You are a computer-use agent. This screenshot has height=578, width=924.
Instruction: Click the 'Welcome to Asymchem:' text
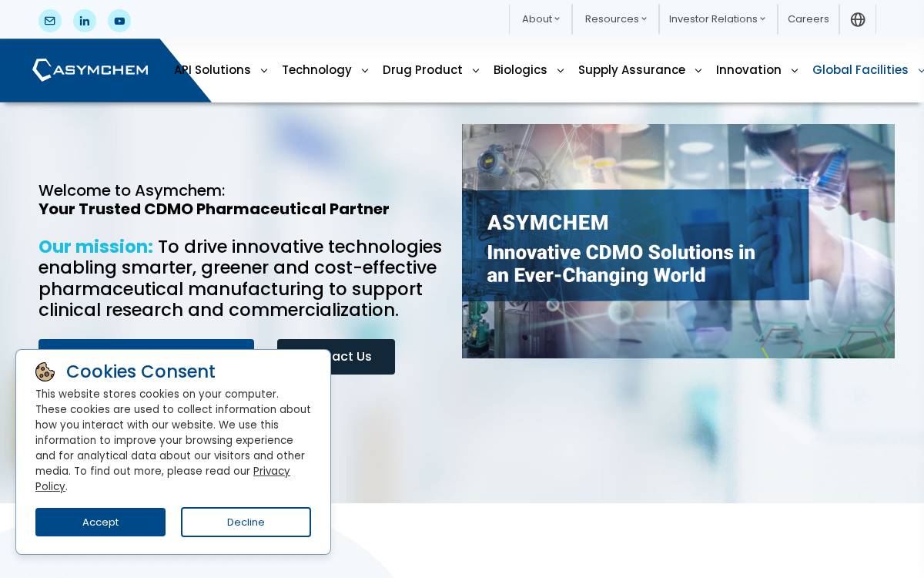(132, 190)
